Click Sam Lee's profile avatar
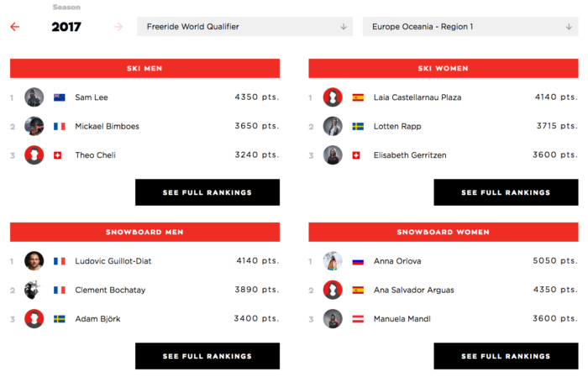This screenshot has height=377, width=588. 34,97
